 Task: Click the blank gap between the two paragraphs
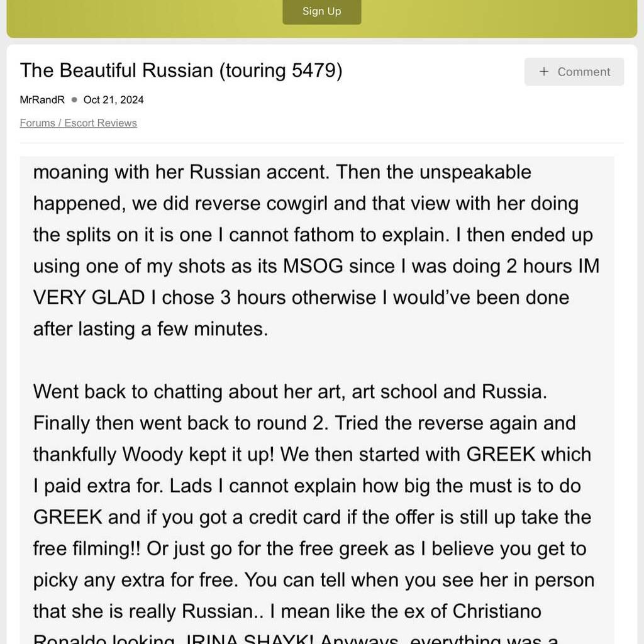(x=314, y=360)
